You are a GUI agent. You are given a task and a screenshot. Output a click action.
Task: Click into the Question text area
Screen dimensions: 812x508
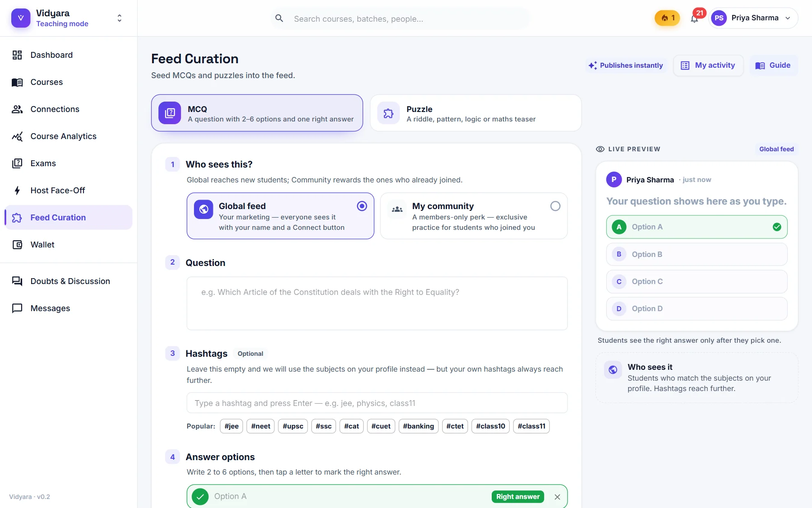(x=377, y=303)
